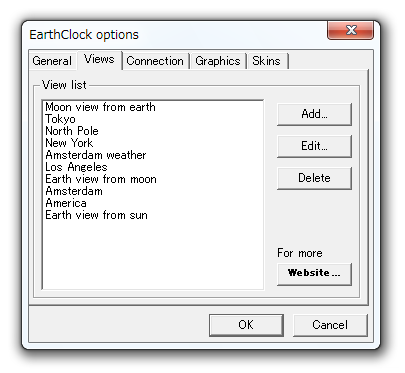405x373 pixels.
Task: Switch to the General tab
Action: [52, 61]
